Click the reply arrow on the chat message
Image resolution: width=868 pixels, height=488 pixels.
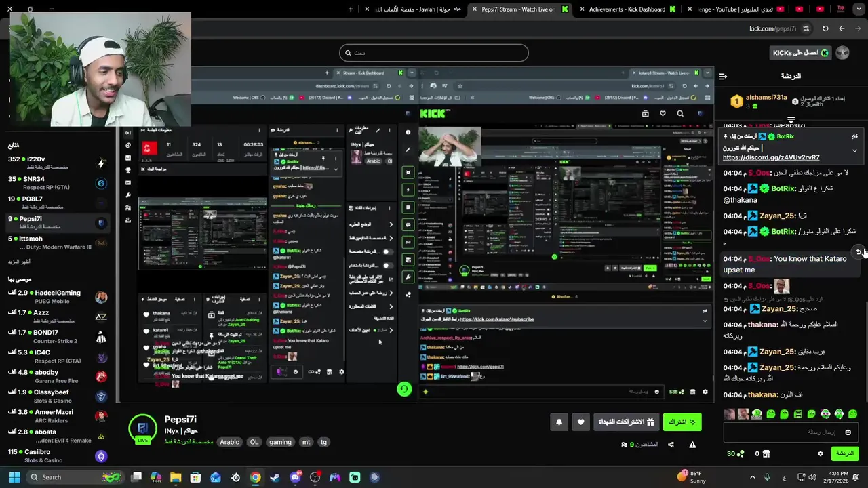tap(859, 251)
